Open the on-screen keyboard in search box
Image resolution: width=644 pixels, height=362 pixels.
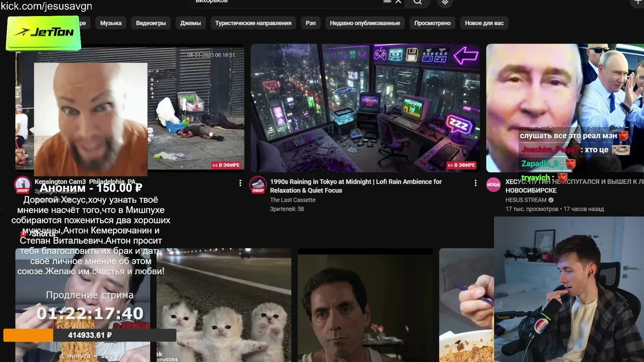[387, 2]
